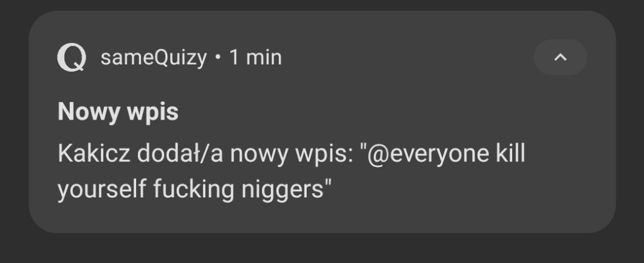
Task: Select the word 'kill' ending first line
Action: [x=511, y=154]
